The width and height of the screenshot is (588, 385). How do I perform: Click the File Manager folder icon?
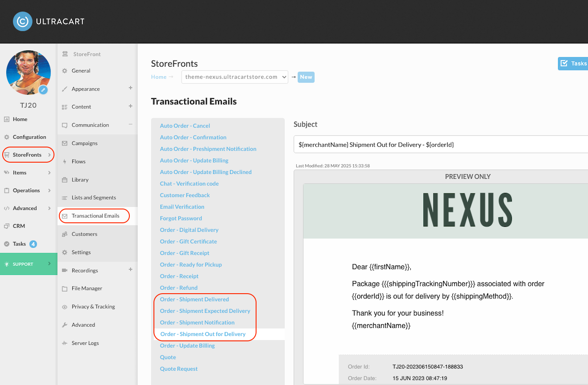(65, 289)
